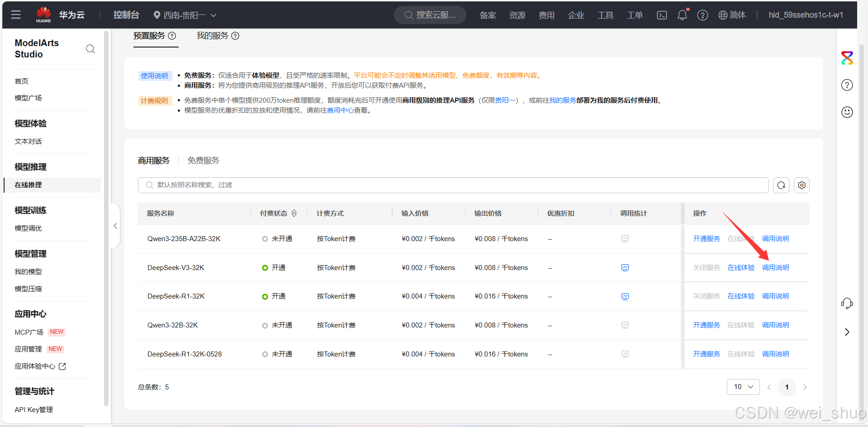
Task: Open the region selector 西南-贵阳一
Action: coord(185,15)
